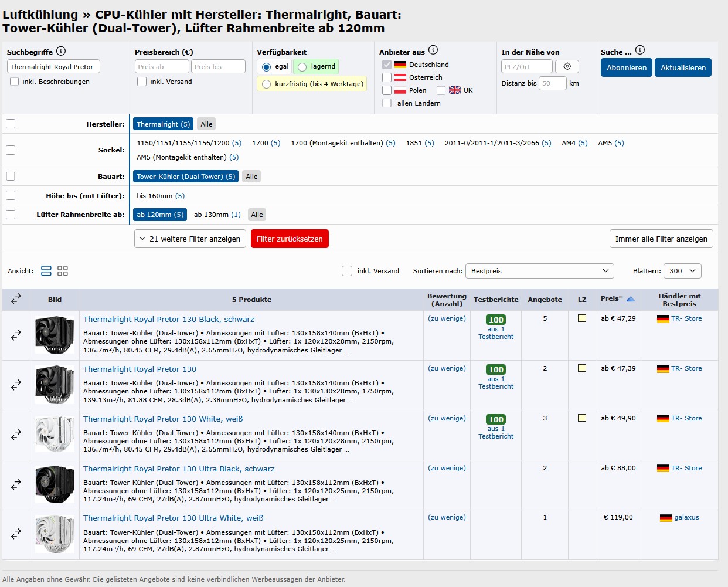
Task: Select ab 120mm (5) filter chip
Action: coord(160,215)
